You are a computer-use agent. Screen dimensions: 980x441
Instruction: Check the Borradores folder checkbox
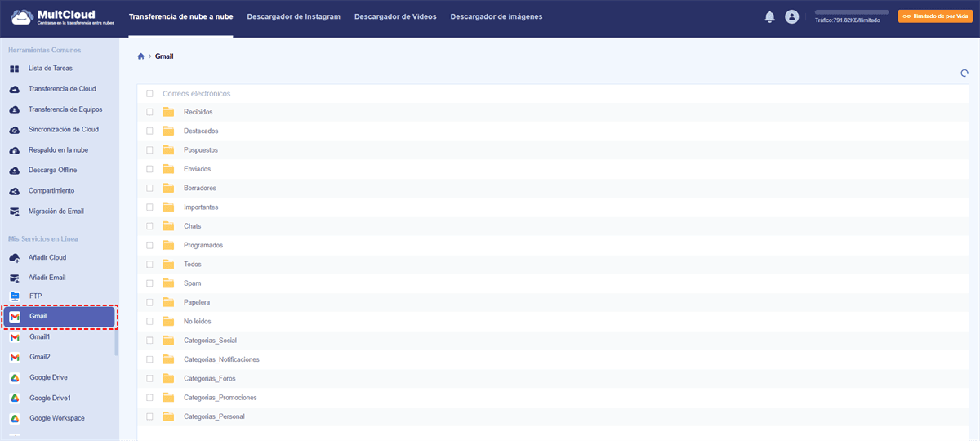149,188
